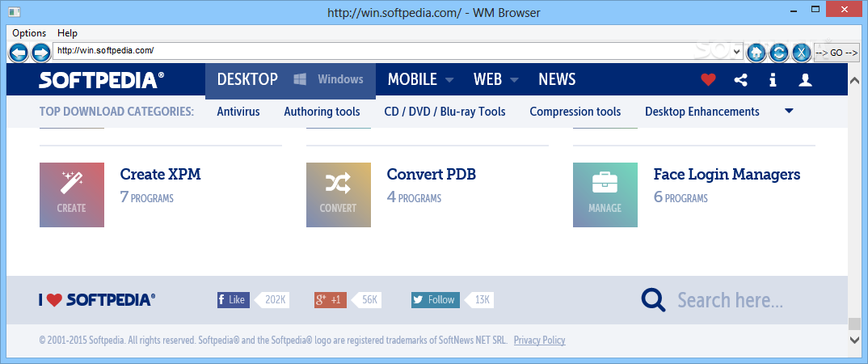Click the Softpedia logo in header
The image size is (868, 364).
(x=101, y=80)
